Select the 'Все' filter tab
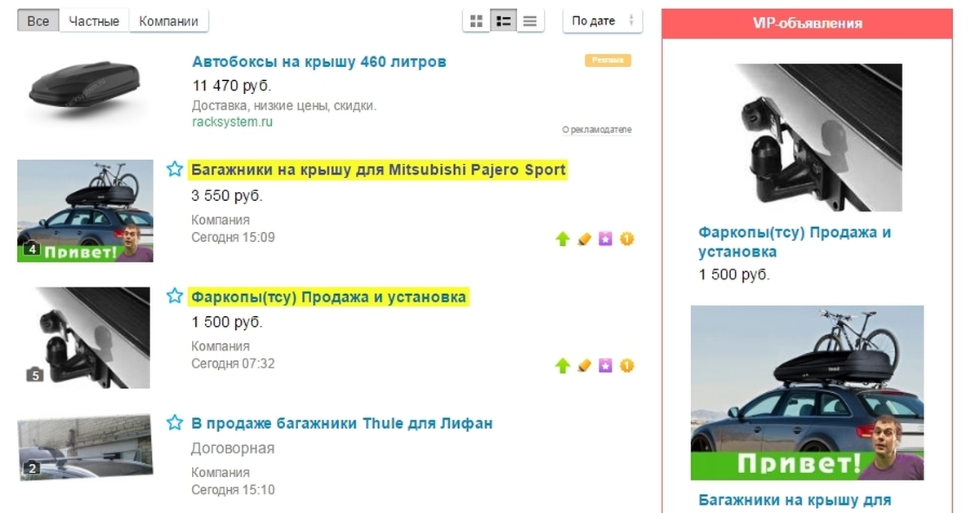 click(x=38, y=21)
